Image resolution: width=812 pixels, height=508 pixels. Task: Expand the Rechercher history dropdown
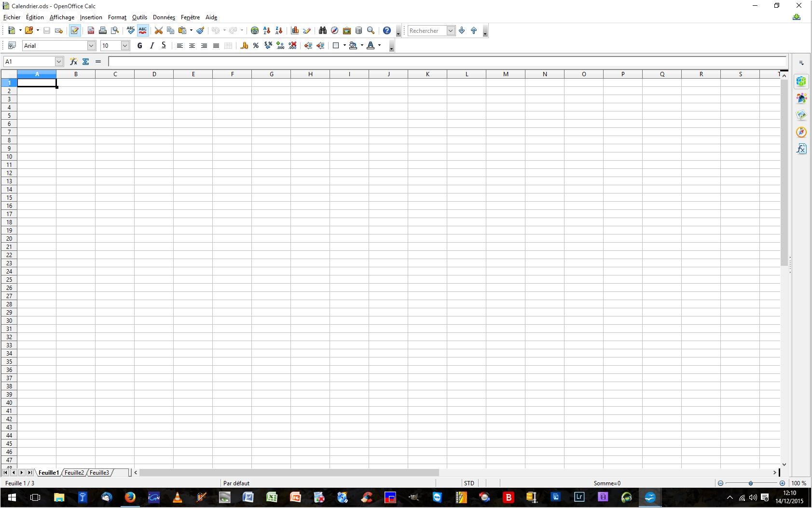point(451,30)
